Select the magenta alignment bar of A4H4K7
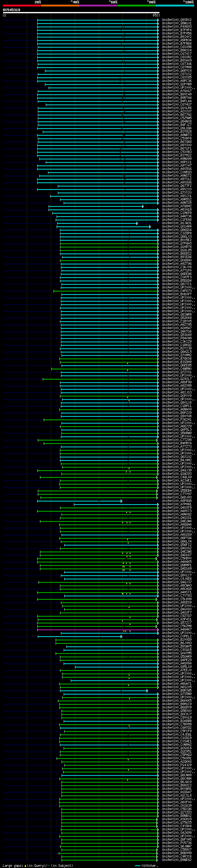The width and height of the screenshot is (197, 868). pyautogui.click(x=98, y=629)
